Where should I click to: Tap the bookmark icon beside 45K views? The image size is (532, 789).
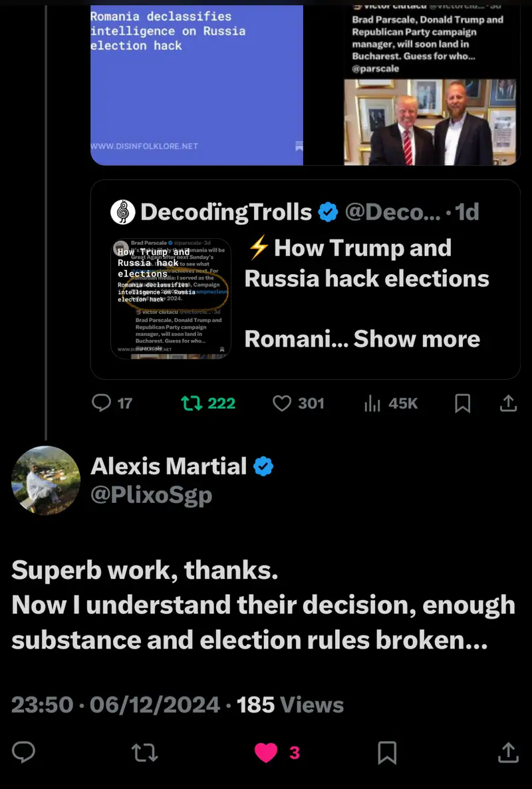[x=462, y=403]
